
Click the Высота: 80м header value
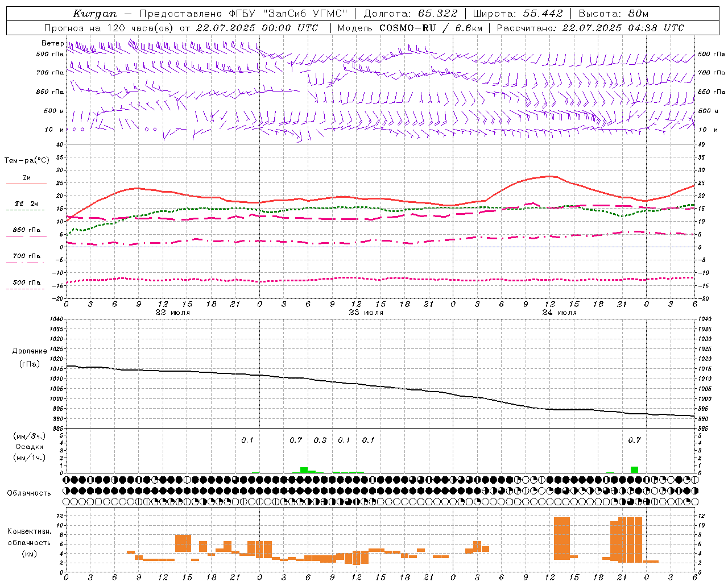[x=613, y=14]
